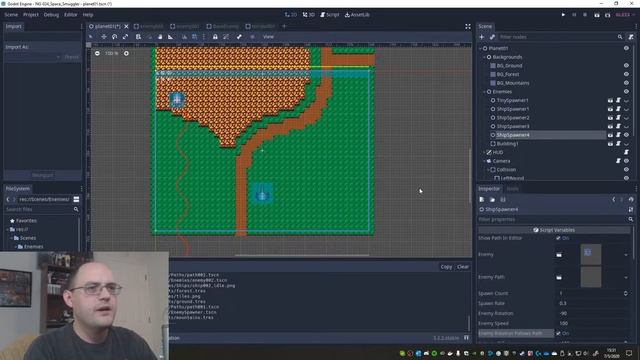This screenshot has width=640, height=360.
Task: Select the Pan Mode hand tool
Action: (160, 37)
